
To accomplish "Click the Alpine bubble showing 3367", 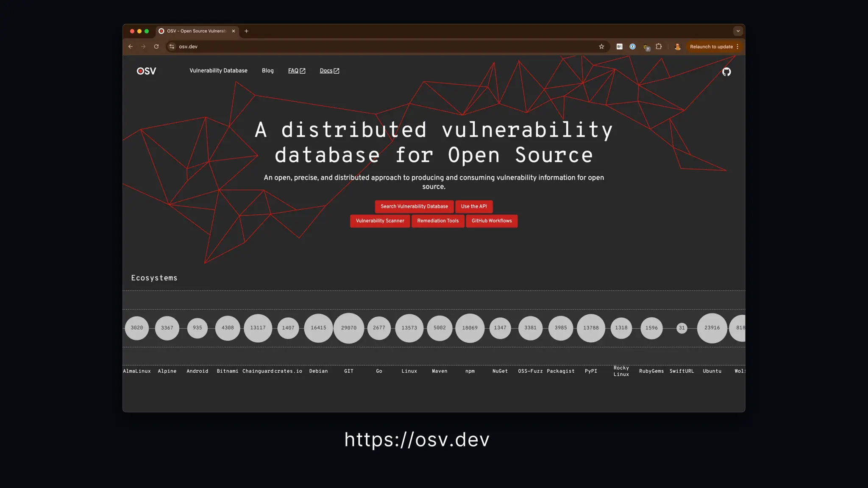I will point(167,328).
